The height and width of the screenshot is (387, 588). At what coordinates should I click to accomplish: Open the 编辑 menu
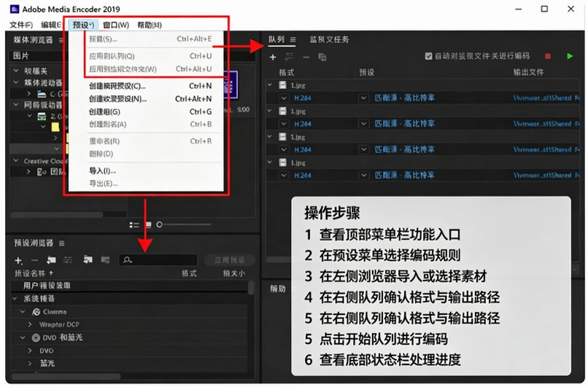click(x=51, y=25)
